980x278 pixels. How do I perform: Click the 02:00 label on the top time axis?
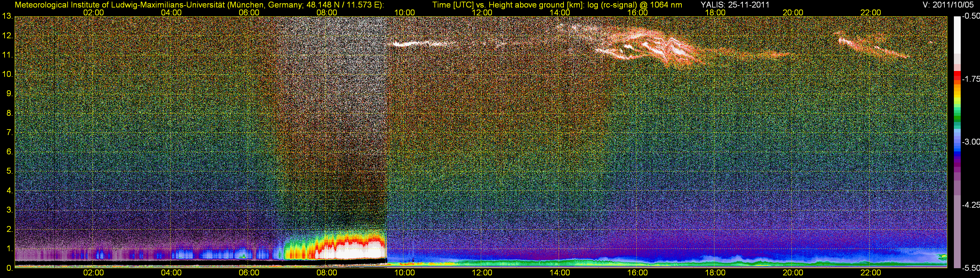click(93, 12)
